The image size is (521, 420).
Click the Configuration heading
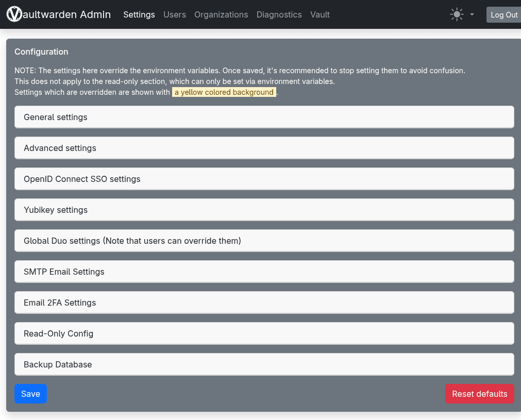41,52
